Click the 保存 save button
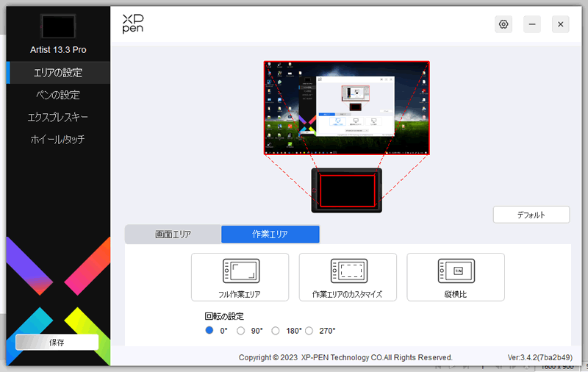Image resolution: width=588 pixels, height=372 pixels. (57, 342)
